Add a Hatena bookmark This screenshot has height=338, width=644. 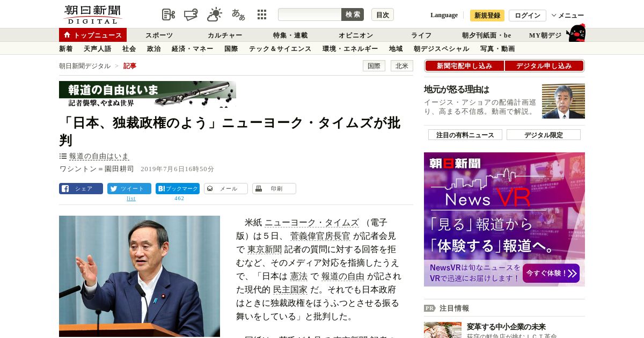click(178, 189)
